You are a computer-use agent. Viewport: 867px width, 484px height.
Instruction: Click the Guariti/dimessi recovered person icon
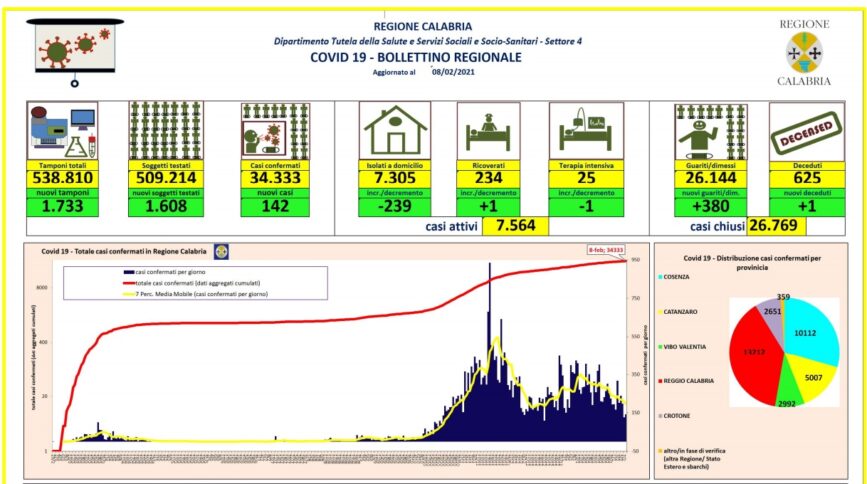709,130
